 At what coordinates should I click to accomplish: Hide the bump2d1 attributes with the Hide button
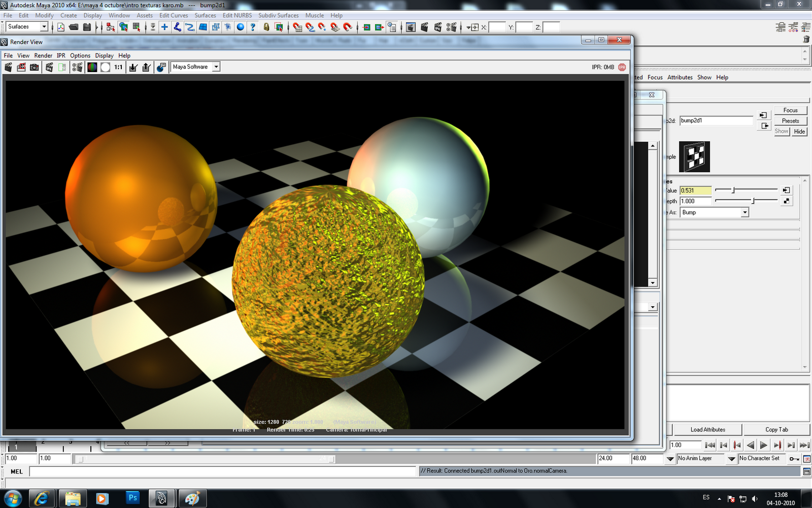pyautogui.click(x=799, y=132)
